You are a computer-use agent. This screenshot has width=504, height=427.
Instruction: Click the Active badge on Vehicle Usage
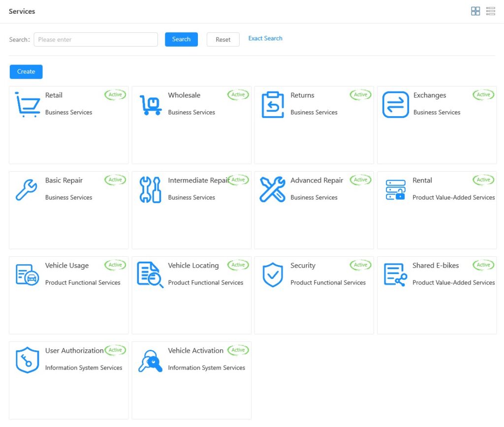[x=115, y=265]
